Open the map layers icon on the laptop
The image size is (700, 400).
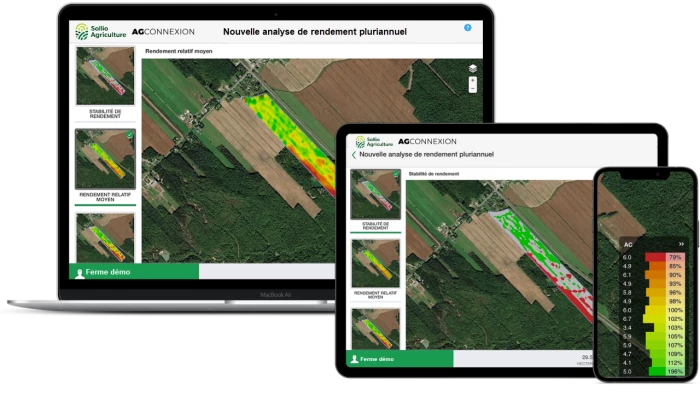pyautogui.click(x=473, y=68)
